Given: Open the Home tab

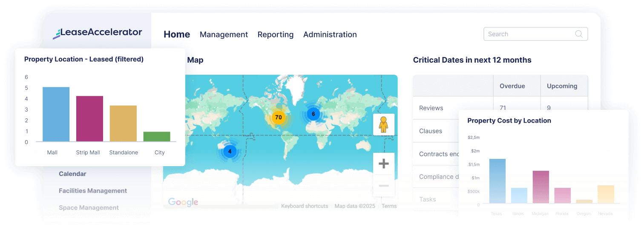Looking at the screenshot, I should click(177, 34).
